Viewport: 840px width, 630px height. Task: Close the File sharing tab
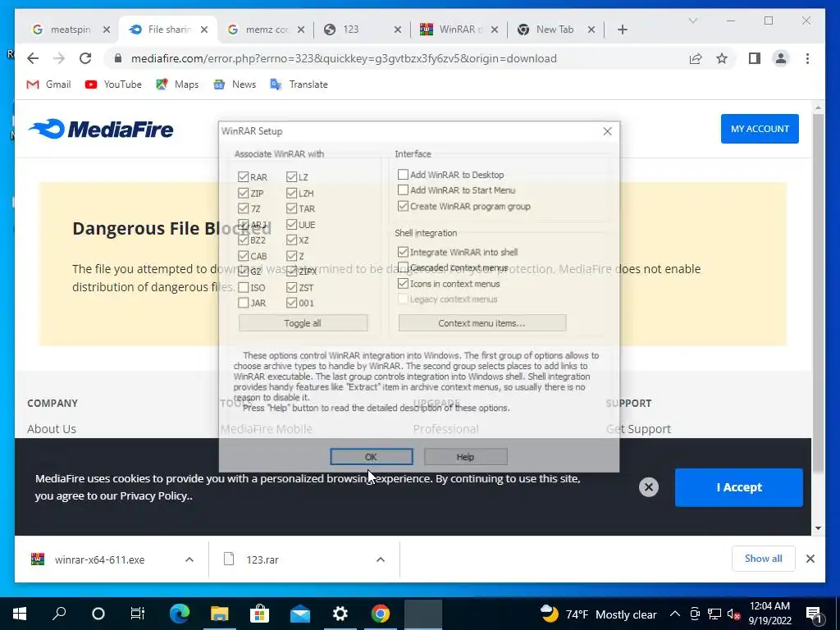204,30
